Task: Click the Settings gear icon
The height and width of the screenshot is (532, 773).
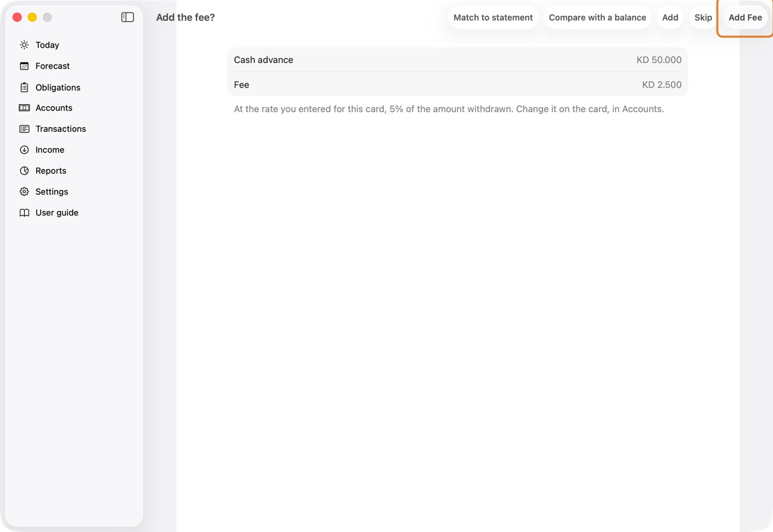Action: [x=24, y=192]
